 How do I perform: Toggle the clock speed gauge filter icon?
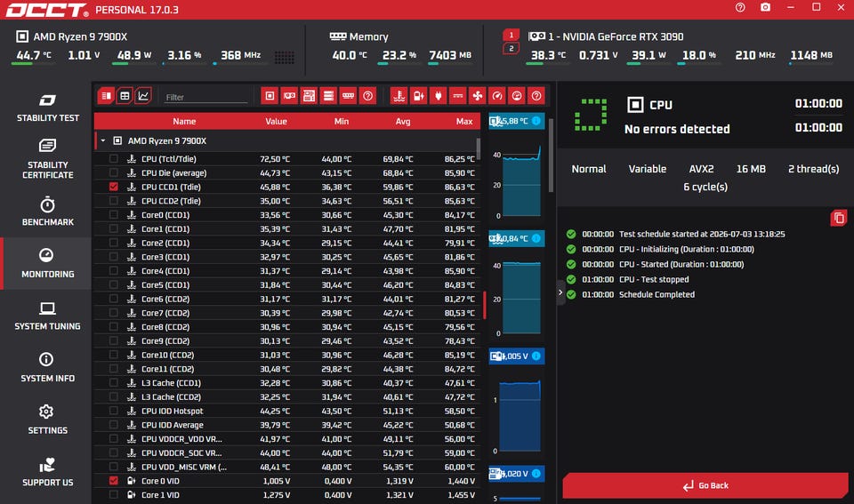pyautogui.click(x=497, y=96)
